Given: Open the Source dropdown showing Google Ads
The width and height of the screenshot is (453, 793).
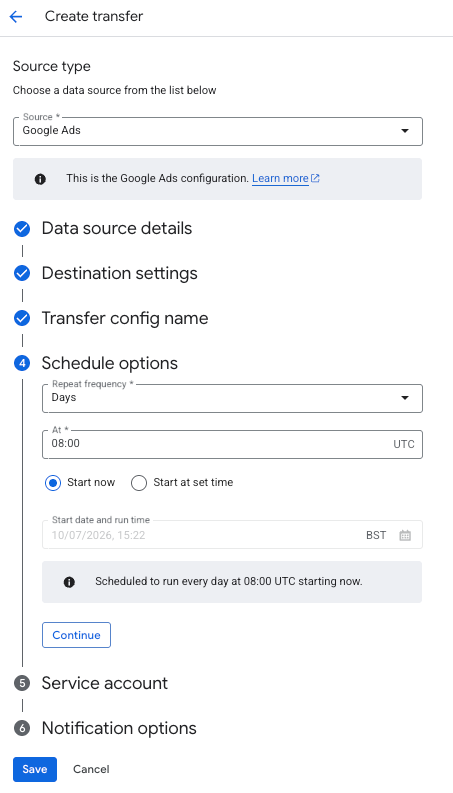Looking at the screenshot, I should [217, 131].
